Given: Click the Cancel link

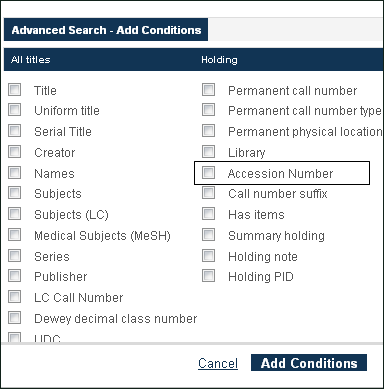Looking at the screenshot, I should (x=218, y=363).
